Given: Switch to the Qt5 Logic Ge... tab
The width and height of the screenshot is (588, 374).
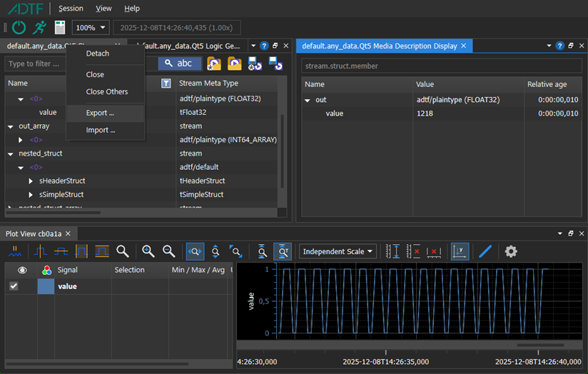Looking at the screenshot, I should [x=188, y=46].
